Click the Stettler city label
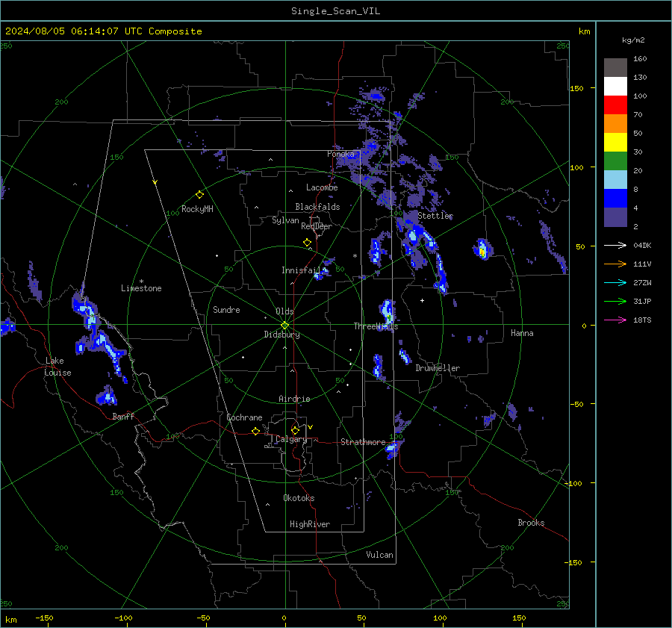 435,216
